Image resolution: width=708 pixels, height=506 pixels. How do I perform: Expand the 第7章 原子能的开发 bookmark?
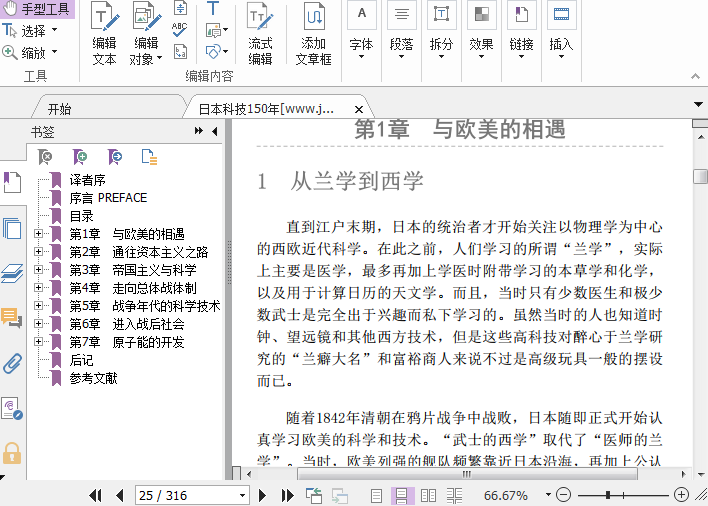[x=38, y=342]
